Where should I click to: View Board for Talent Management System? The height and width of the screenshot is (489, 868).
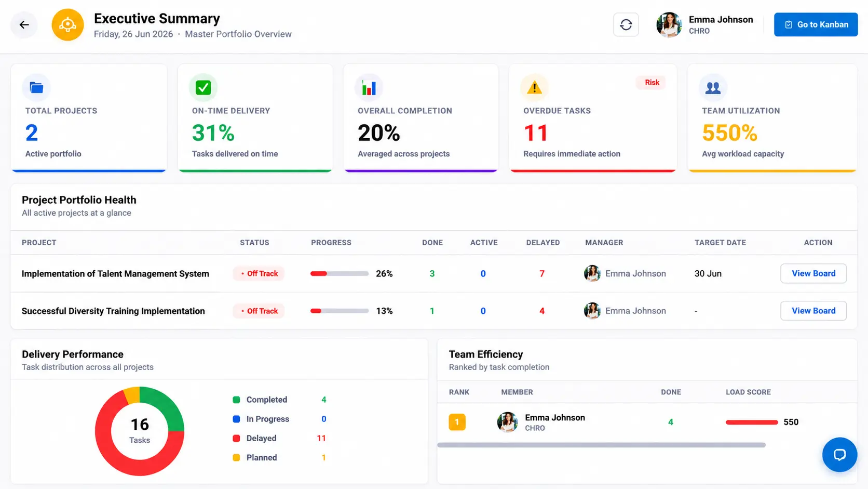tap(813, 273)
